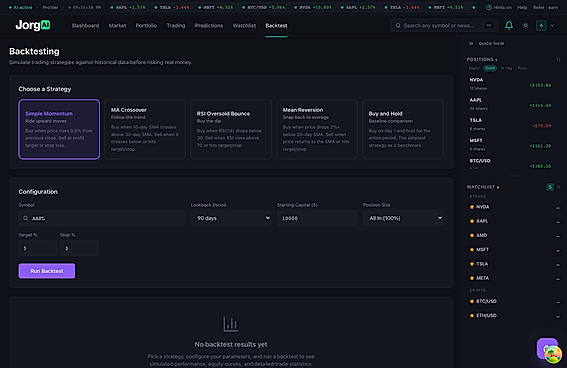This screenshot has height=368, width=567.
Task: Click the Positions pause icon
Action: coord(558,60)
